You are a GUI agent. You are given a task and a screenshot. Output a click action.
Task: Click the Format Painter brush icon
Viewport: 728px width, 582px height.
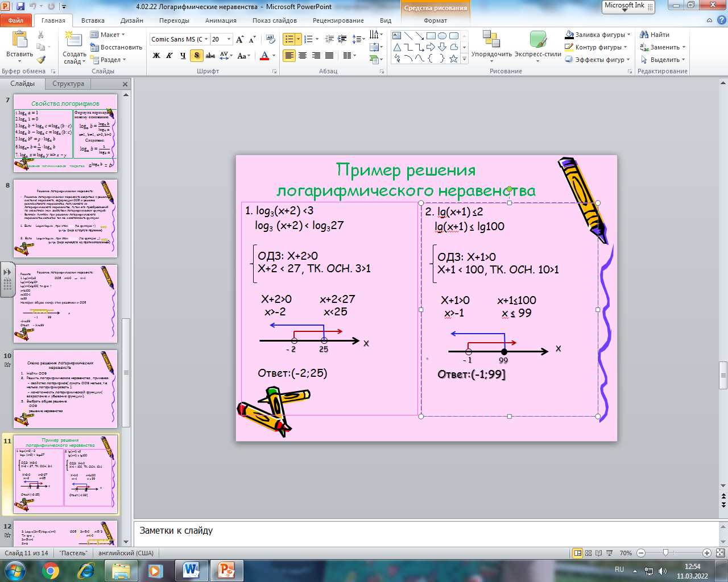click(x=41, y=60)
